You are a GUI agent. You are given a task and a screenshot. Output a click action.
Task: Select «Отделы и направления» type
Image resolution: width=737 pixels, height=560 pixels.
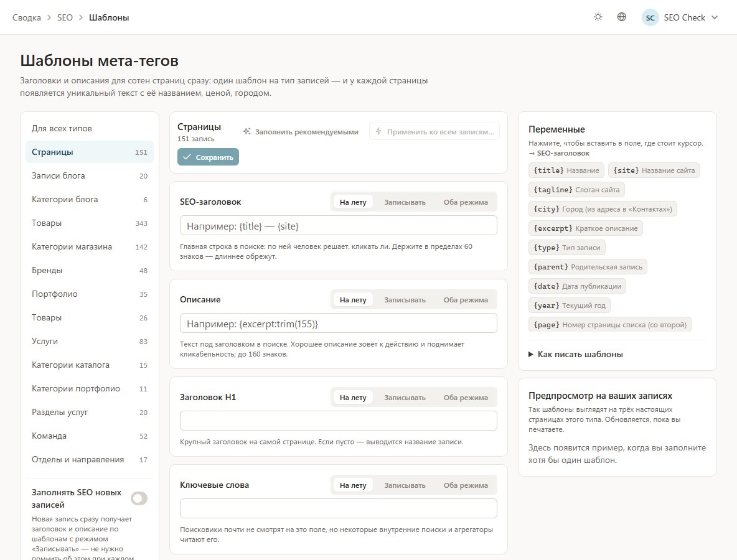click(89, 459)
